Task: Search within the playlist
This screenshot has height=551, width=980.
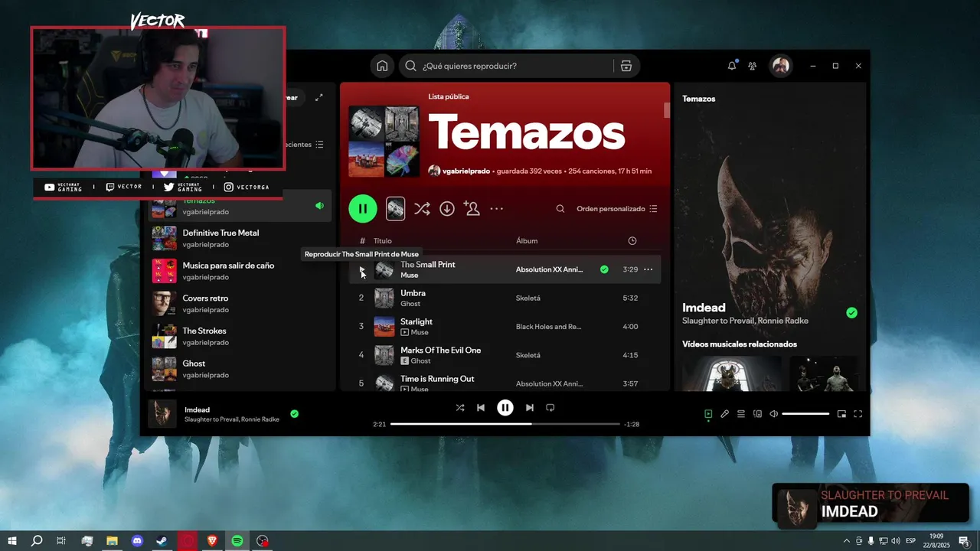Action: (x=560, y=208)
